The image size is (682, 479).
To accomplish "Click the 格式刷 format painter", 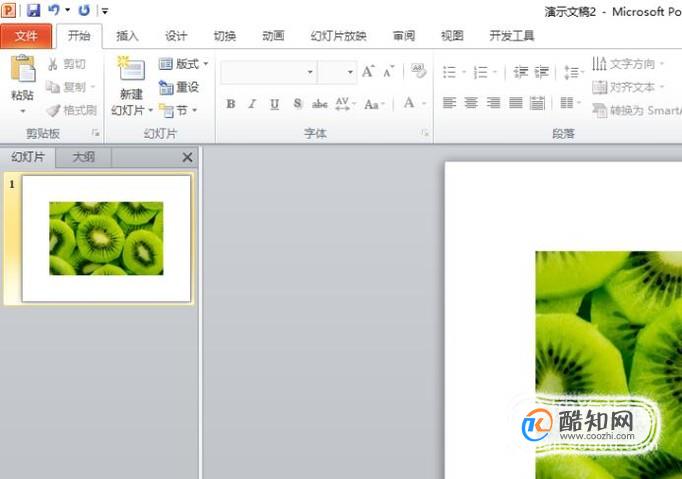I will coord(71,111).
